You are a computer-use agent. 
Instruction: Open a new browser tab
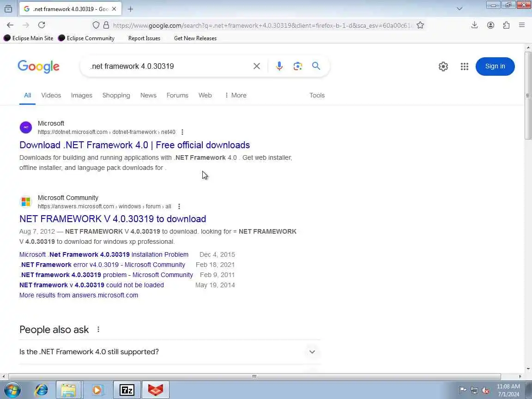(x=130, y=9)
